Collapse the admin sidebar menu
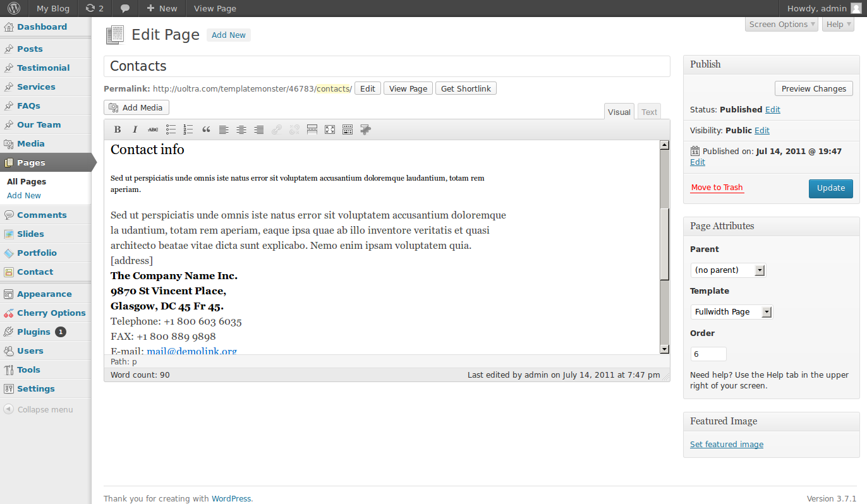Image resolution: width=867 pixels, height=504 pixels. (x=39, y=409)
